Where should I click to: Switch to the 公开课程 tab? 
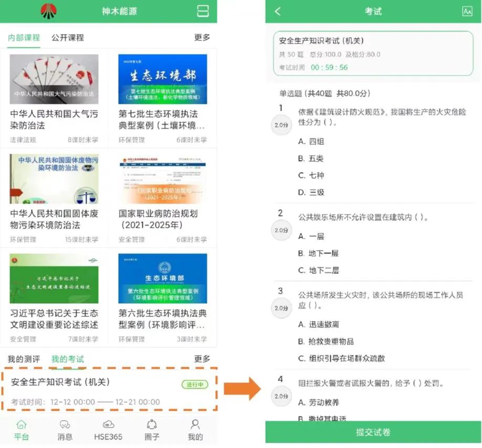(x=69, y=37)
